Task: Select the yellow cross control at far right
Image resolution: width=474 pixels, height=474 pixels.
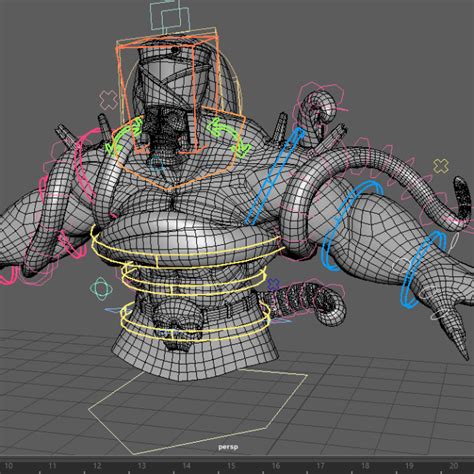Action: tap(441, 166)
